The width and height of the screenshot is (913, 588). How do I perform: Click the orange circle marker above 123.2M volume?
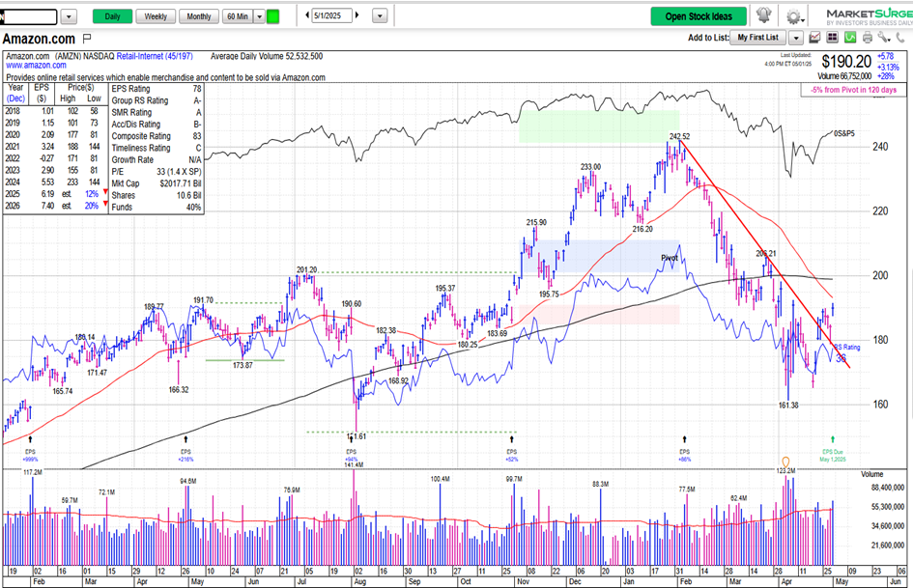[x=785, y=462]
